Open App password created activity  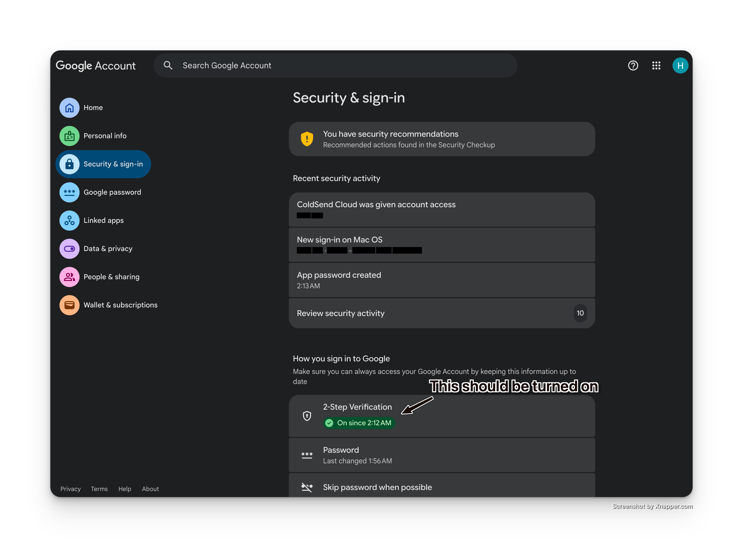[442, 280]
